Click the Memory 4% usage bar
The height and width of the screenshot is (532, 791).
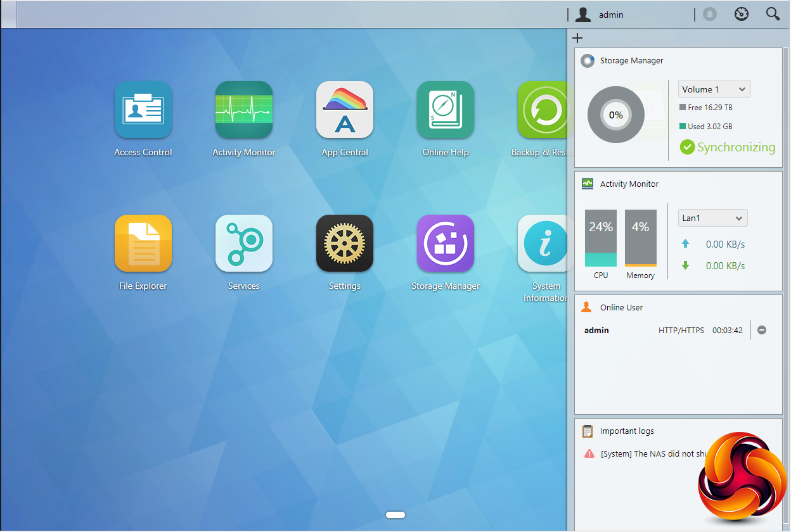[x=641, y=238]
